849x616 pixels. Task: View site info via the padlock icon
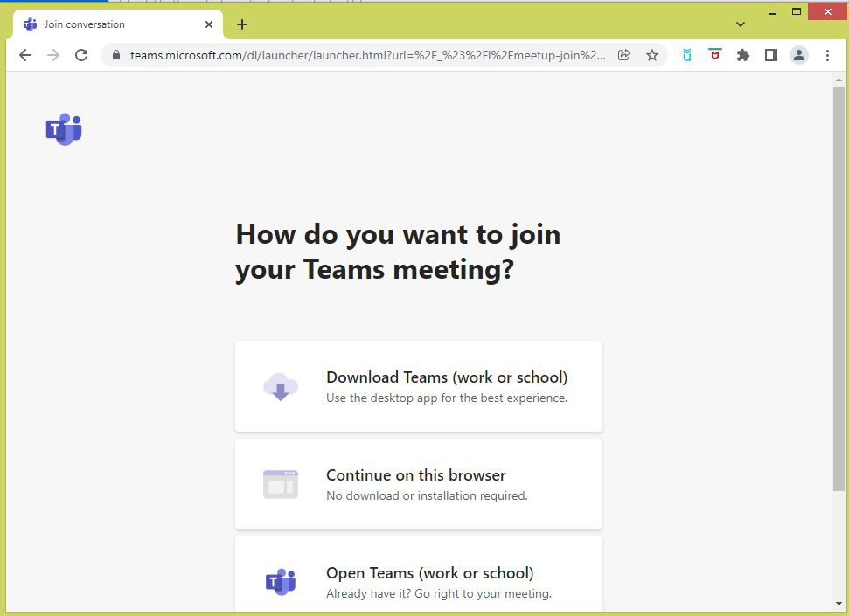pyautogui.click(x=116, y=55)
